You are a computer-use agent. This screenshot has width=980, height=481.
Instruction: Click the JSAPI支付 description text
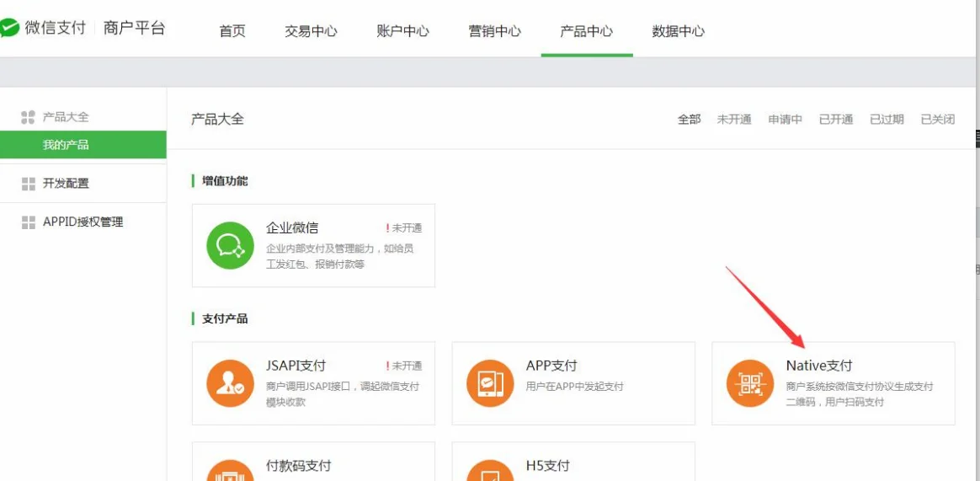pyautogui.click(x=343, y=394)
